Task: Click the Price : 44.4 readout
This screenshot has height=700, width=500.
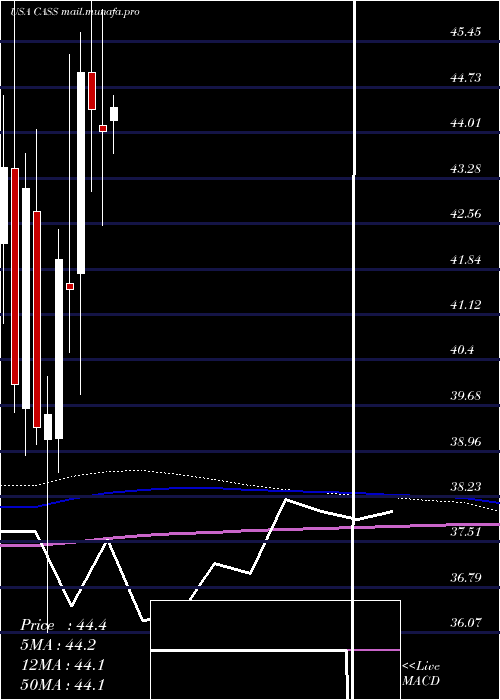Action: pos(63,625)
